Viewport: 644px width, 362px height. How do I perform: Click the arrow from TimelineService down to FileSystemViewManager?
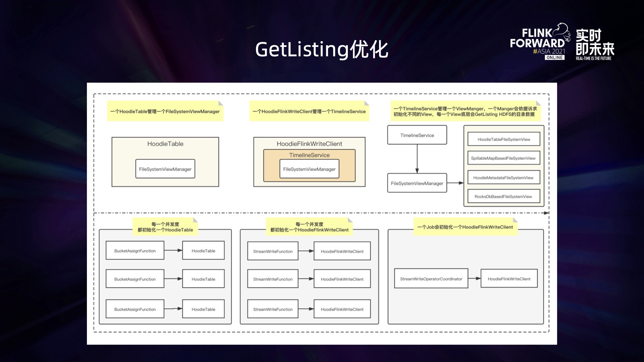(x=417, y=159)
